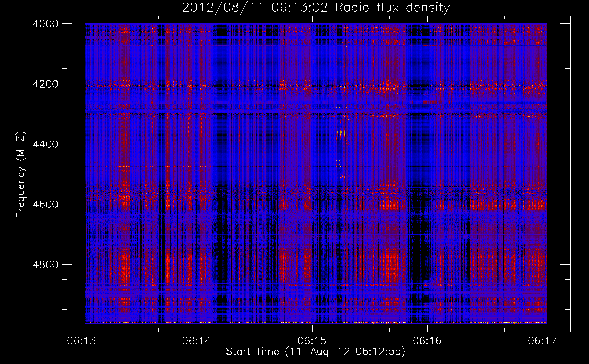
Task: Click the 4000 frequency axis label
Action: (x=46, y=24)
